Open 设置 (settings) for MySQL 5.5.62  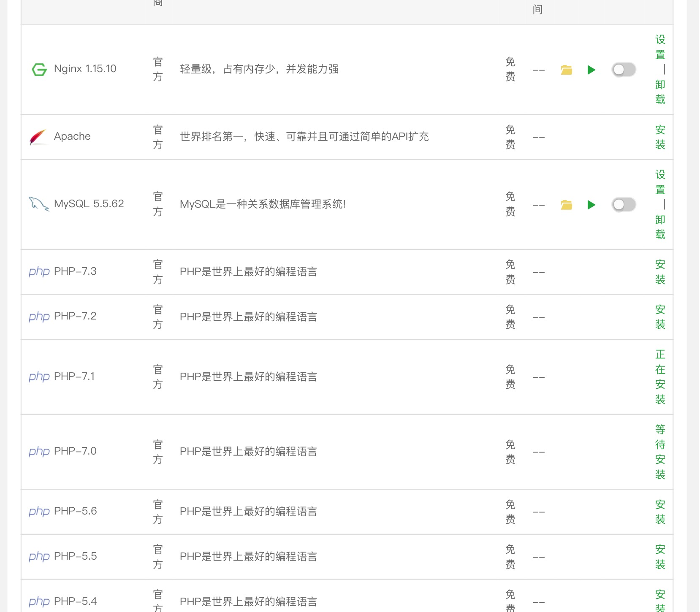click(660, 182)
